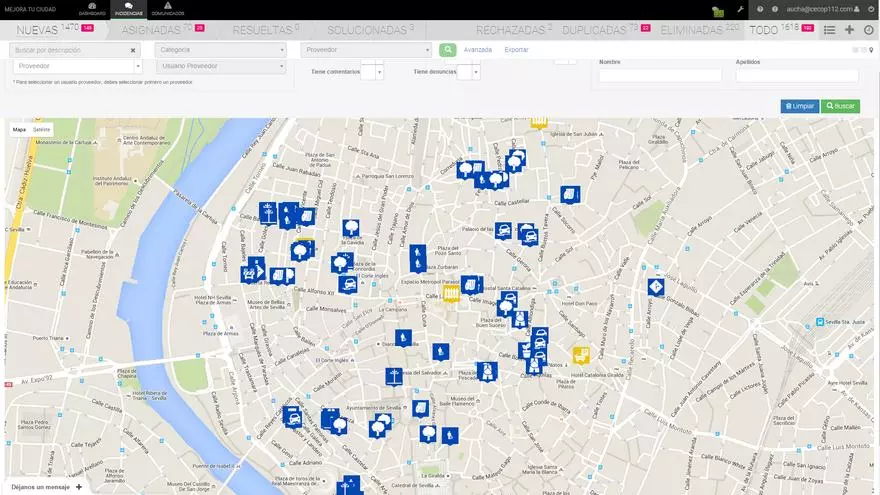Expand the Tiene comentarios dropdown
The image size is (880, 495).
pyautogui.click(x=379, y=72)
